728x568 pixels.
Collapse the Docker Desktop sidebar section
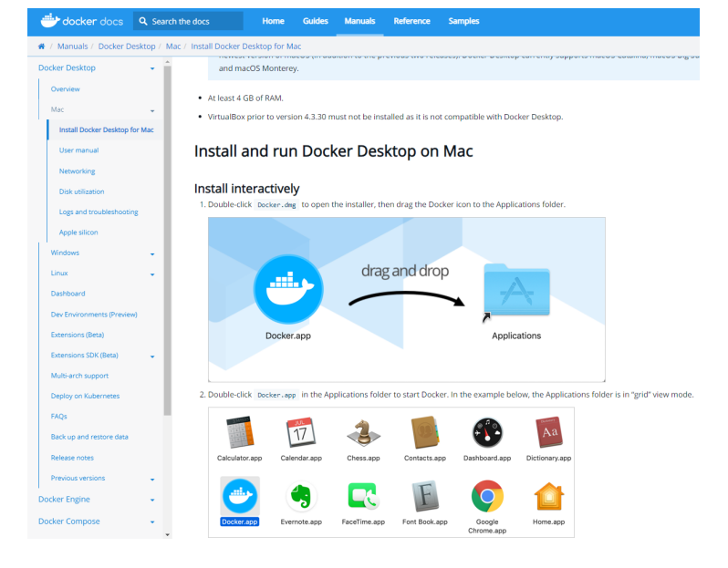coord(152,68)
